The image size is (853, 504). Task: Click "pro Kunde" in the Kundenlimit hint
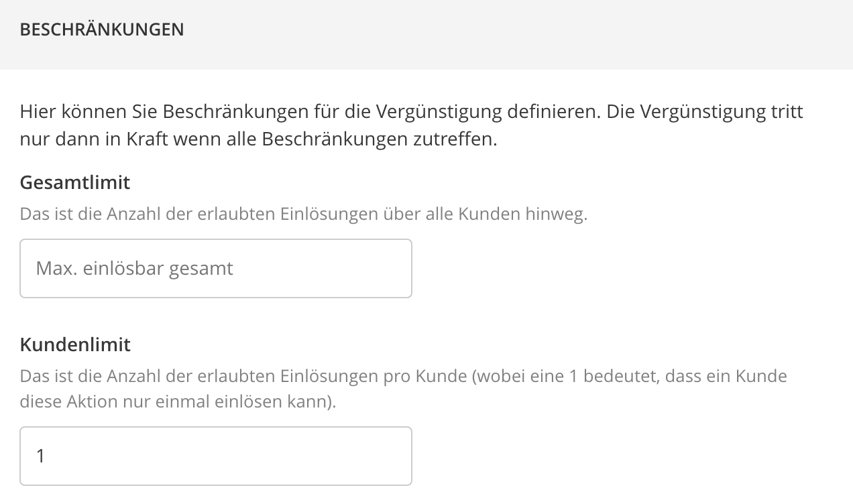pos(424,376)
